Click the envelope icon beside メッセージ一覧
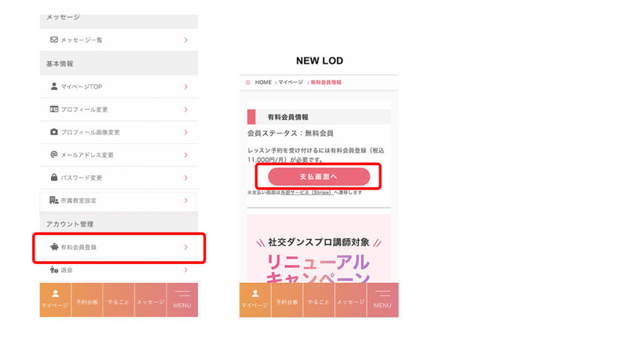 [x=54, y=40]
